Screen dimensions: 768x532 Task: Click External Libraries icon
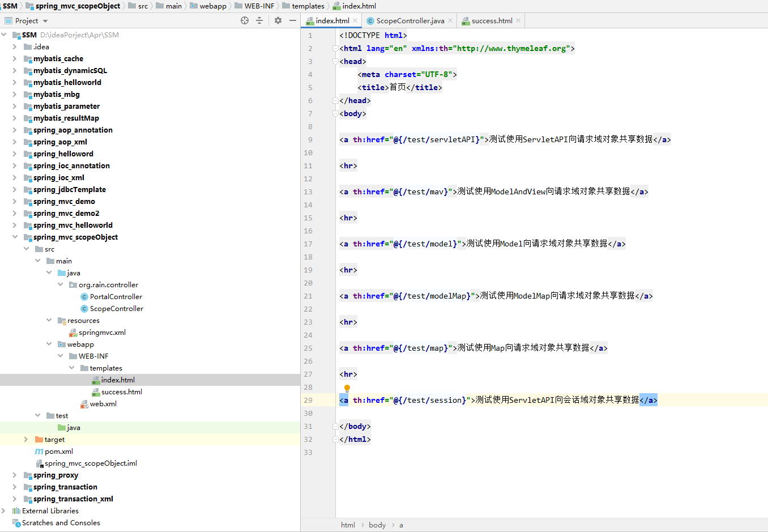tap(16, 511)
